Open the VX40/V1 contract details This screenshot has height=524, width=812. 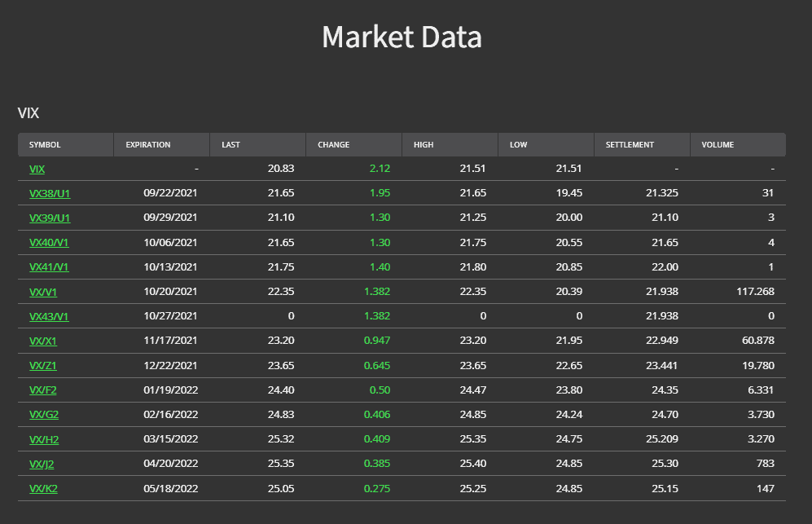49,242
